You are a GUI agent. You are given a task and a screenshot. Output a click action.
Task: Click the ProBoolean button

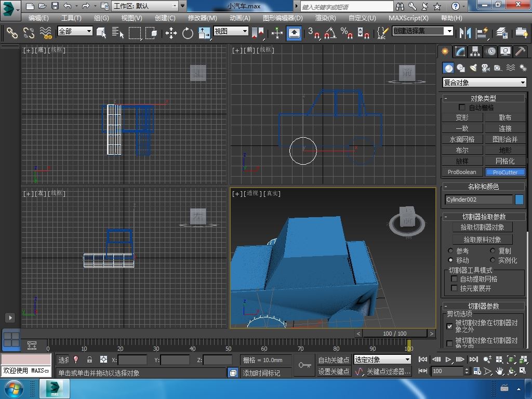(462, 172)
